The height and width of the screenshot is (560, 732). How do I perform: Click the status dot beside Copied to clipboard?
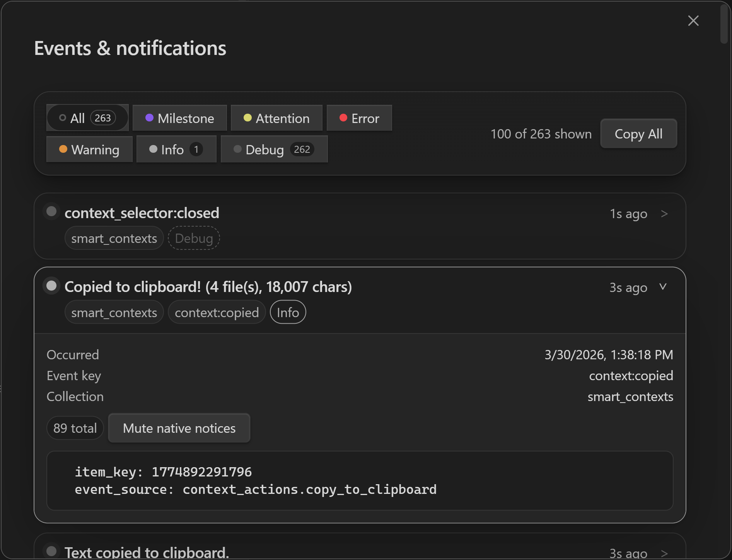tap(51, 286)
